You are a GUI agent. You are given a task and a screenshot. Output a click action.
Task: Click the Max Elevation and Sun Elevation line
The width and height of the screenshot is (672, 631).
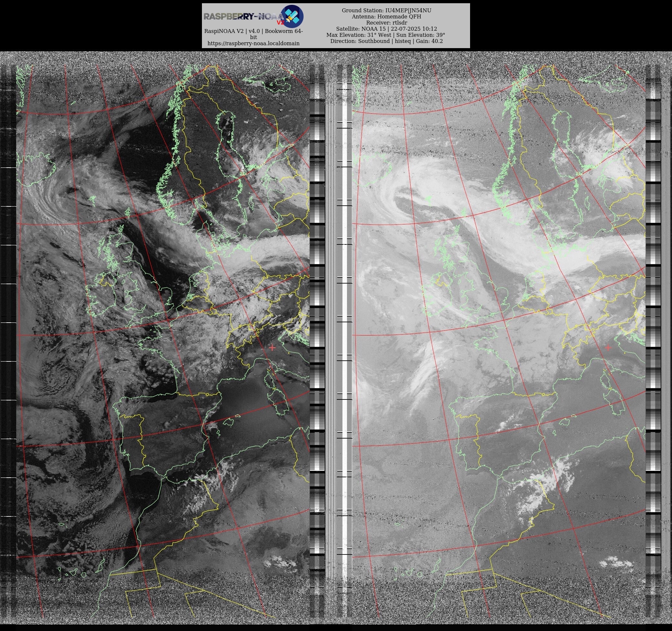click(x=386, y=35)
